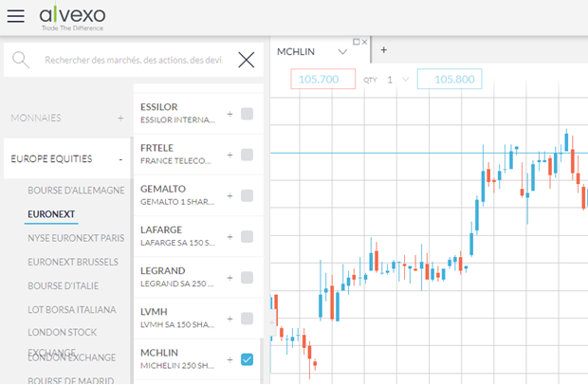
Task: Check the LEGRAND checkbox
Action: (x=247, y=278)
